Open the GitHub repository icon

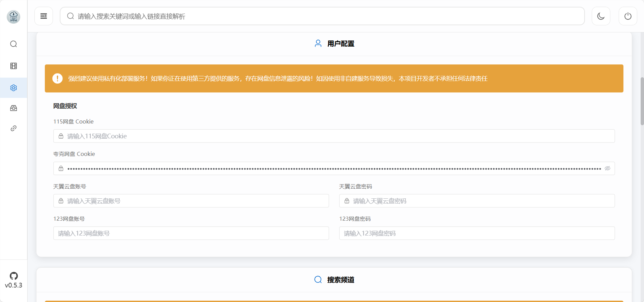[x=13, y=276]
